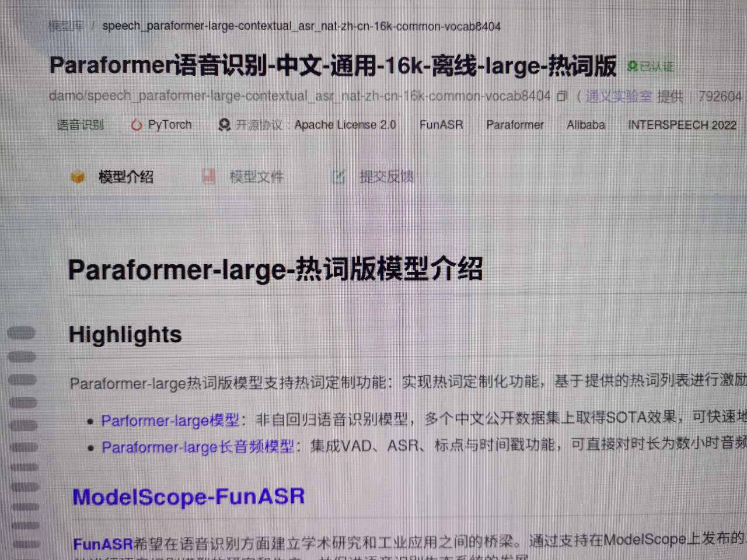The width and height of the screenshot is (747, 560).
Task: Open the 模型介绍 tab
Action: click(126, 177)
